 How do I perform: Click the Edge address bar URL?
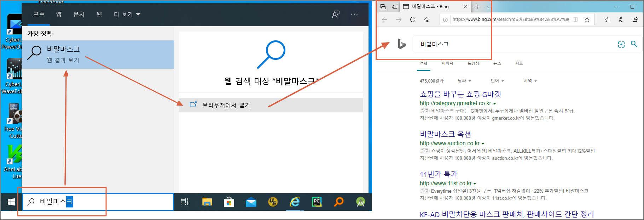tap(511, 19)
